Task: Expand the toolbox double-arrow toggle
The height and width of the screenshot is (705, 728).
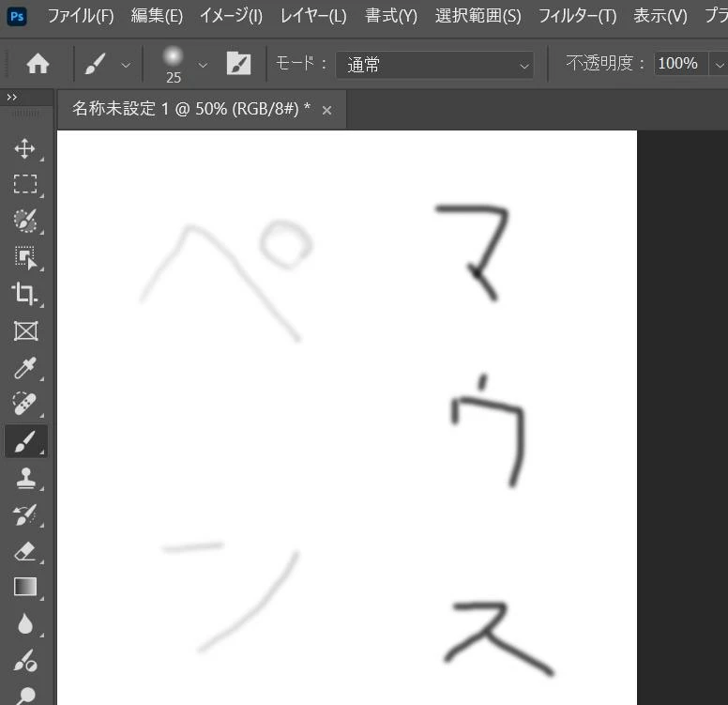Action: pos(12,97)
